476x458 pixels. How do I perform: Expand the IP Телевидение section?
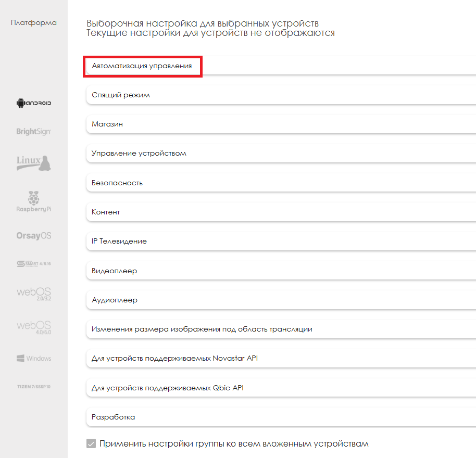point(119,241)
